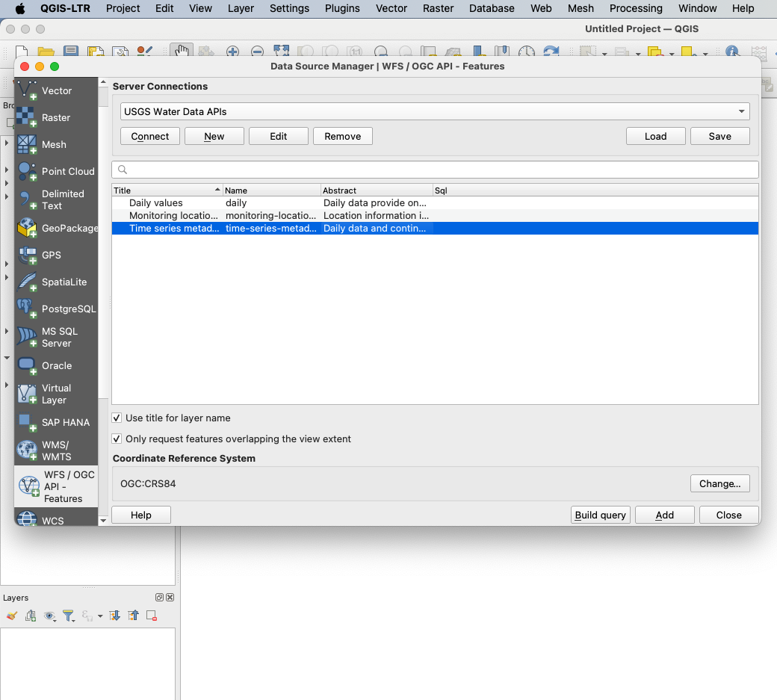Open the Settings menu
The width and height of the screenshot is (777, 700).
[x=289, y=8]
